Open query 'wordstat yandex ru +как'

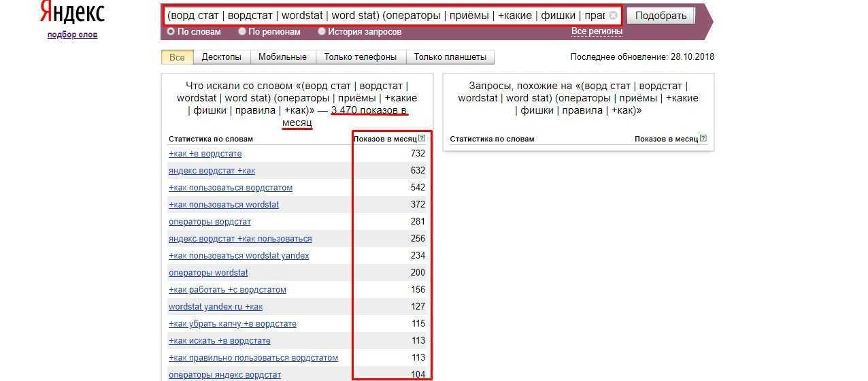pyautogui.click(x=216, y=307)
